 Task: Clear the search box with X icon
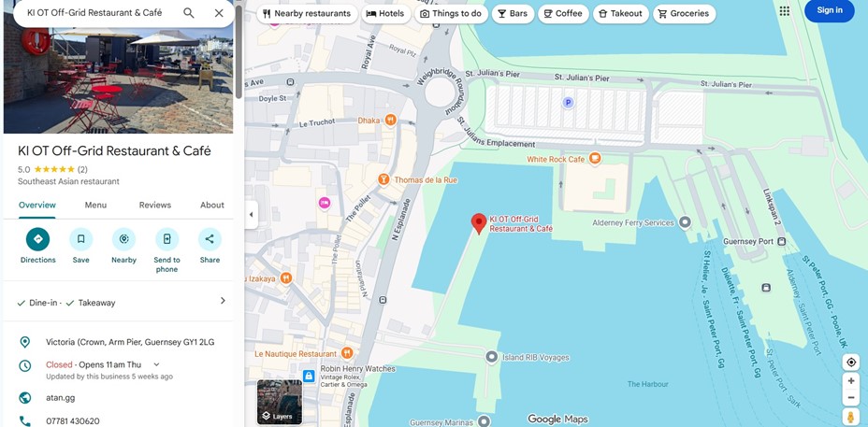(x=219, y=13)
